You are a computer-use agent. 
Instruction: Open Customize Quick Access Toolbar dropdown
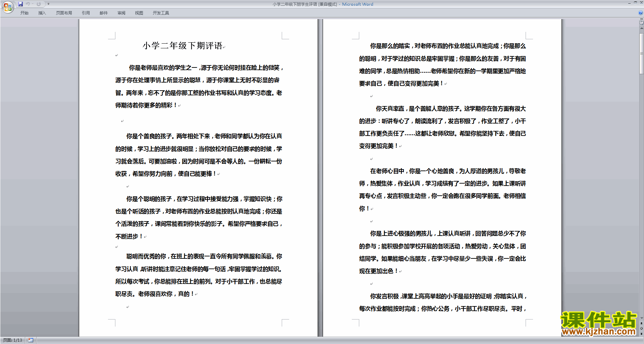(48, 4)
